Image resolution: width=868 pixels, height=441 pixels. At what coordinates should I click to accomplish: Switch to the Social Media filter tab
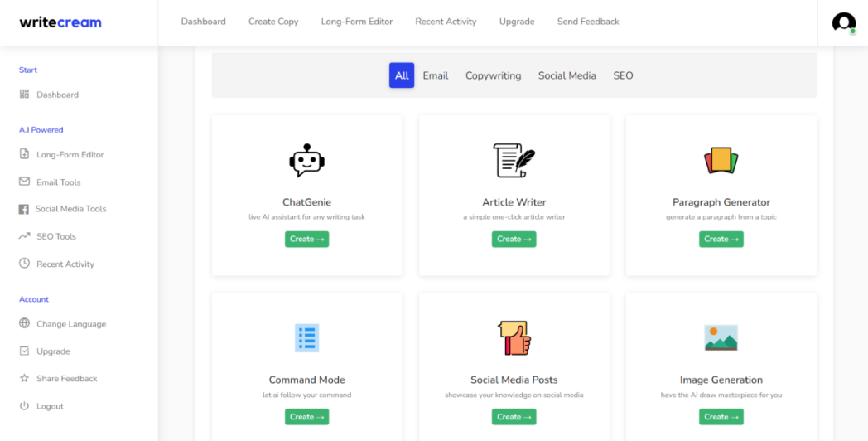click(x=567, y=75)
